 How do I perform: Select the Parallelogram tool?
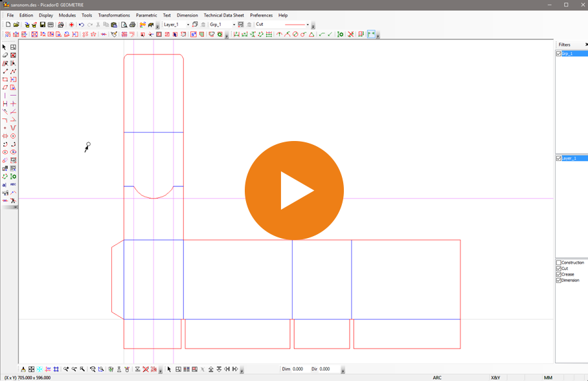click(x=5, y=87)
